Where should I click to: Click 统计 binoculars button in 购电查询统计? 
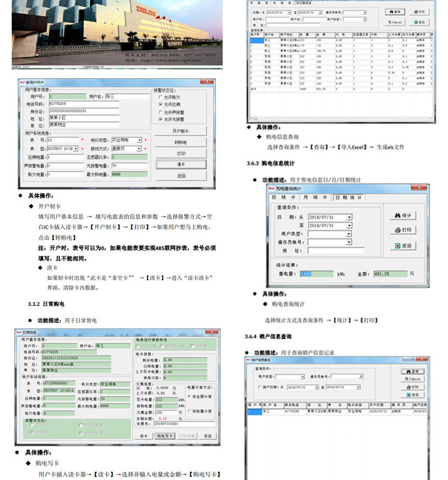[x=403, y=216]
